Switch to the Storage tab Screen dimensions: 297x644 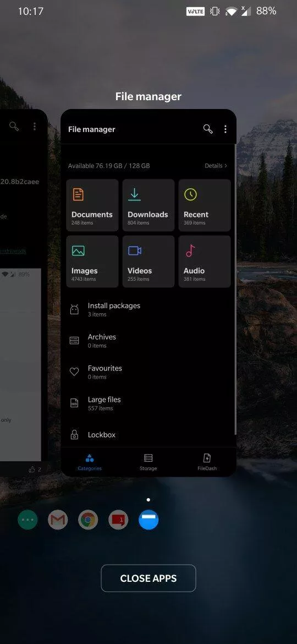click(x=148, y=462)
